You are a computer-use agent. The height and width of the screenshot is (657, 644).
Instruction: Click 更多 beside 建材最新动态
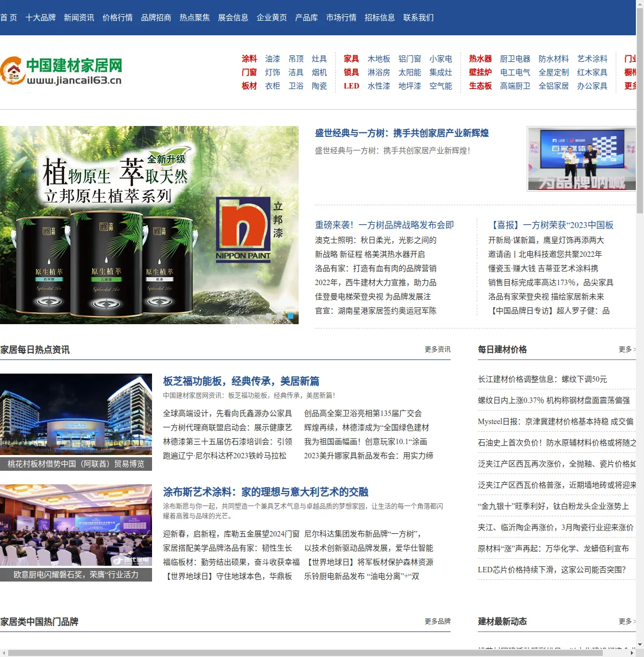(x=627, y=621)
